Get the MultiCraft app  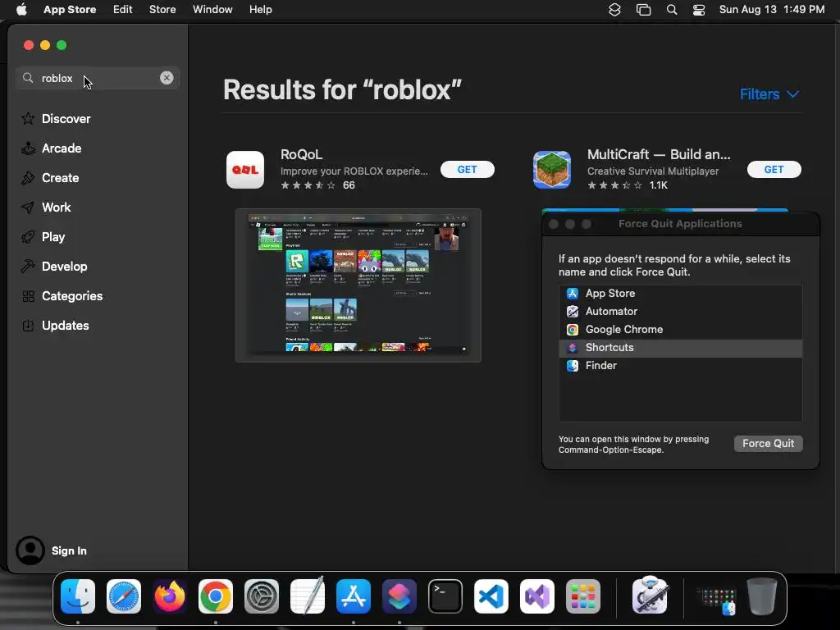pos(774,169)
